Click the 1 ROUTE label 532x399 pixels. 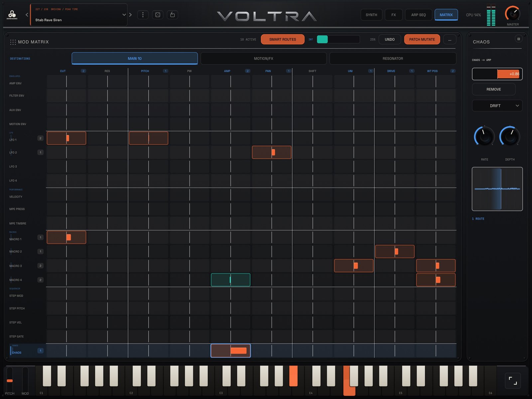(478, 219)
